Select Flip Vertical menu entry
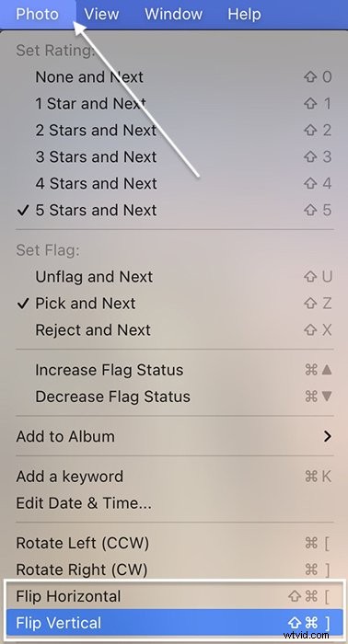This screenshot has width=348, height=644. [x=174, y=623]
